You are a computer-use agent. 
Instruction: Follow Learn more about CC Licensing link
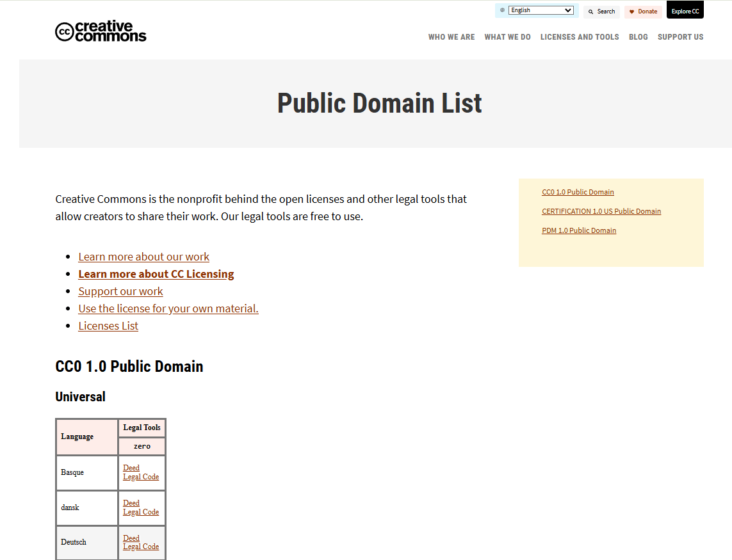[x=156, y=274]
